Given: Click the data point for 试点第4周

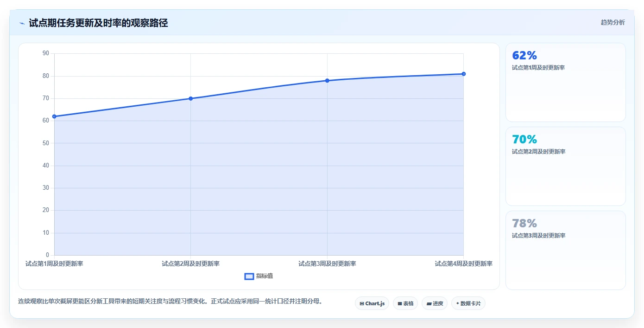Looking at the screenshot, I should click(x=463, y=74).
